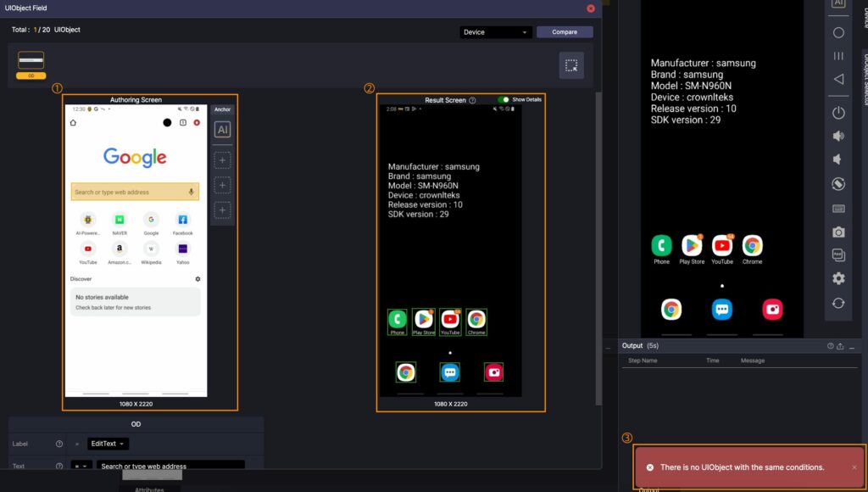Click the Attributes tab at bottom

click(x=149, y=489)
